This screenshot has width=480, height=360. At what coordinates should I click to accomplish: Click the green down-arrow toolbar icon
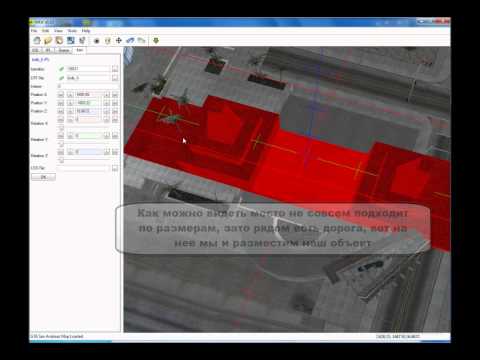coord(156,41)
